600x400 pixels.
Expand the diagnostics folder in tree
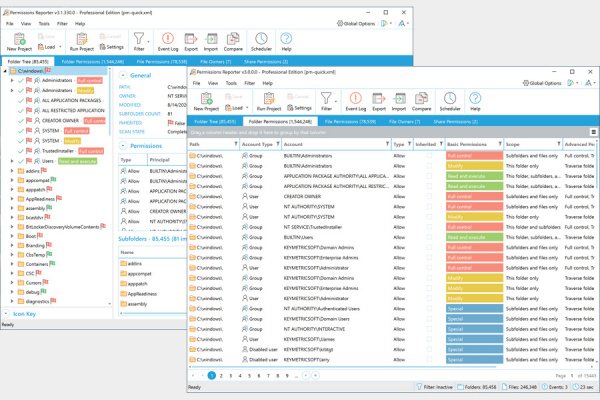tap(12, 301)
